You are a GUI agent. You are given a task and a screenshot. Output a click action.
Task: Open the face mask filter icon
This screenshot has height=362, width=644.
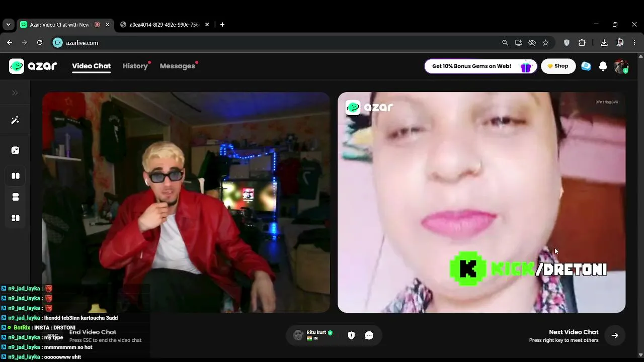15,150
